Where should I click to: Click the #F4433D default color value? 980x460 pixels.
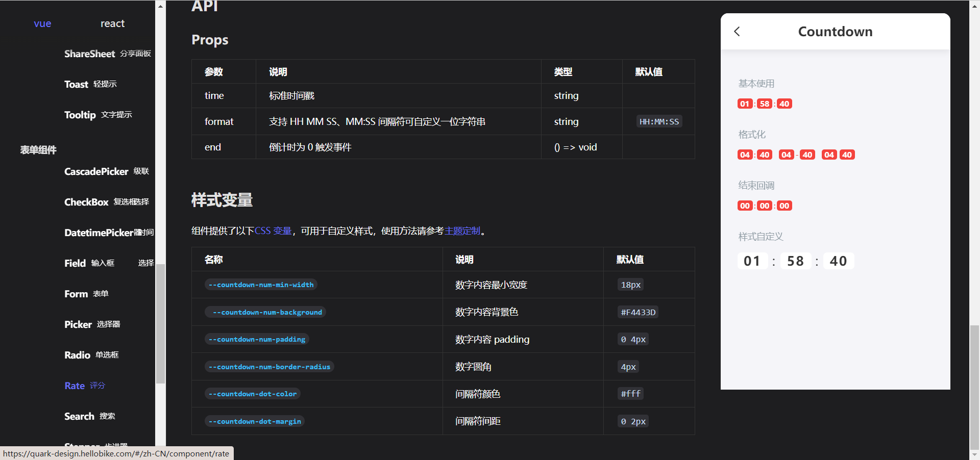point(638,312)
